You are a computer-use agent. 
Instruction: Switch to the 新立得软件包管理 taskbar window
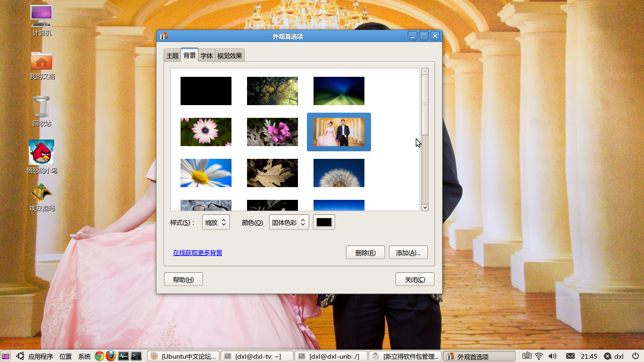click(x=405, y=356)
